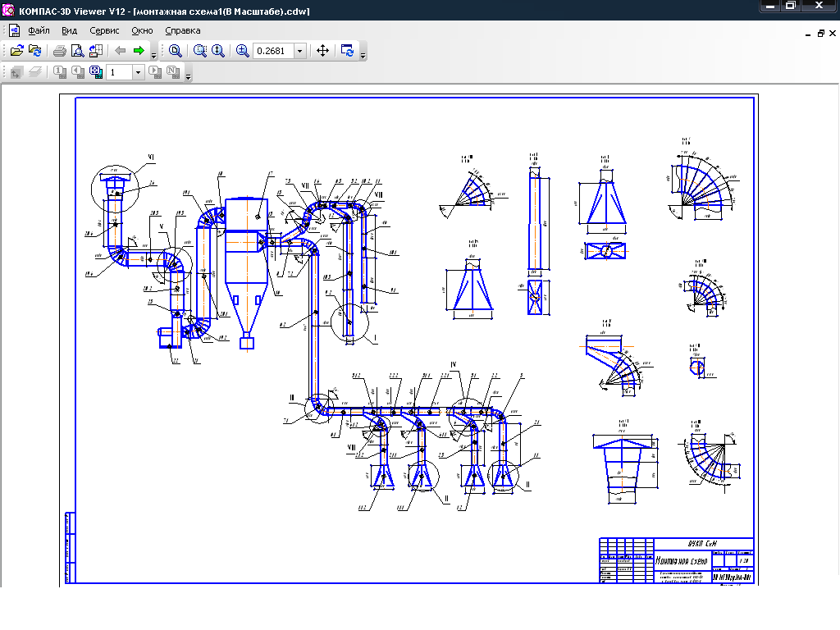
Task: Open Print Preview
Action: (x=78, y=51)
